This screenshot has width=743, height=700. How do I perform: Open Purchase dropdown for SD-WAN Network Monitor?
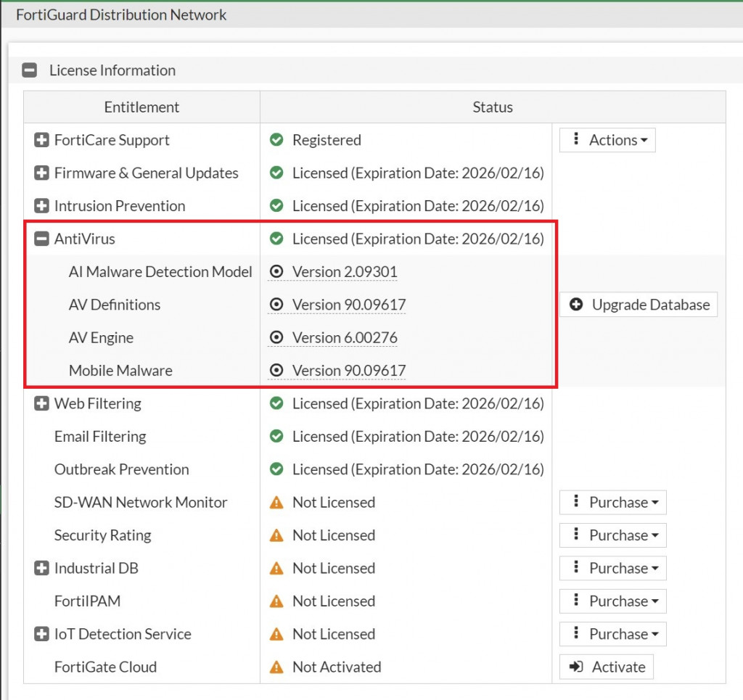[612, 503]
